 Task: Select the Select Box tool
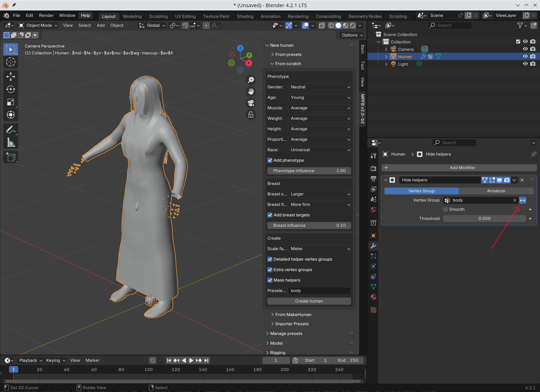pyautogui.click(x=10, y=49)
